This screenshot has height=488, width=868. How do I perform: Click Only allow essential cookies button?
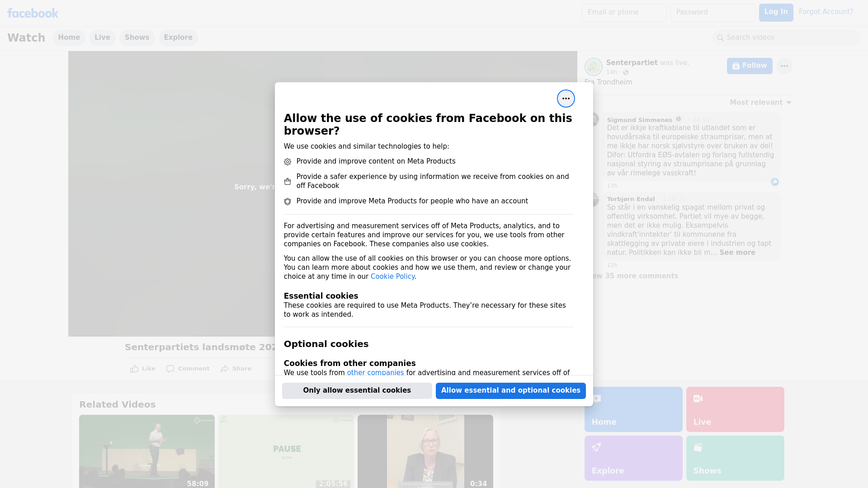(357, 390)
